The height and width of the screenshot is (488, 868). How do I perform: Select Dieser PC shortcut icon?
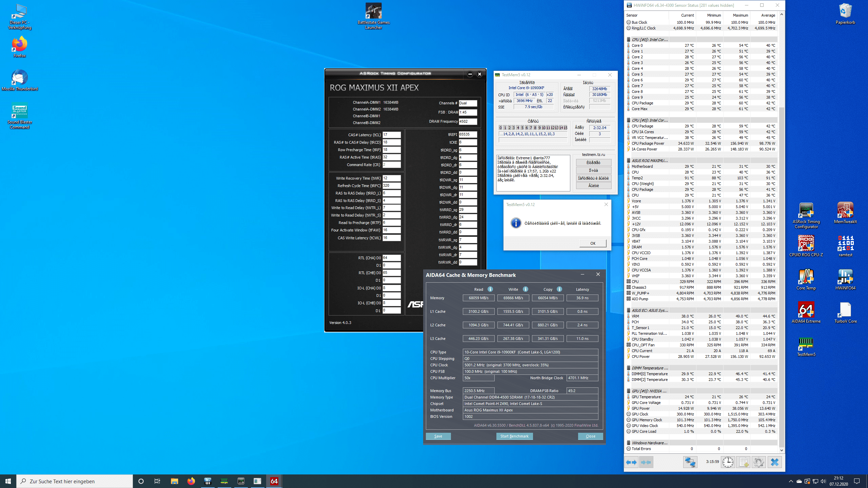point(19,16)
